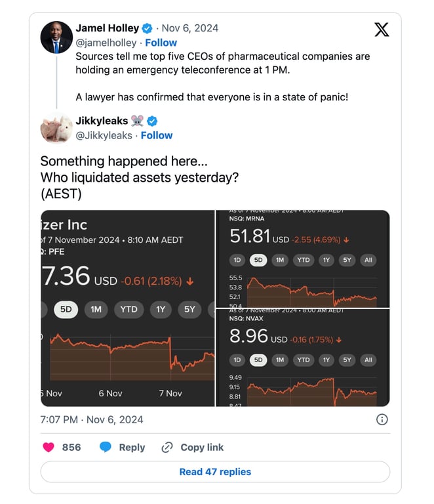The height and width of the screenshot is (504, 434).
Task: Click the X logo icon
Action: tap(381, 30)
